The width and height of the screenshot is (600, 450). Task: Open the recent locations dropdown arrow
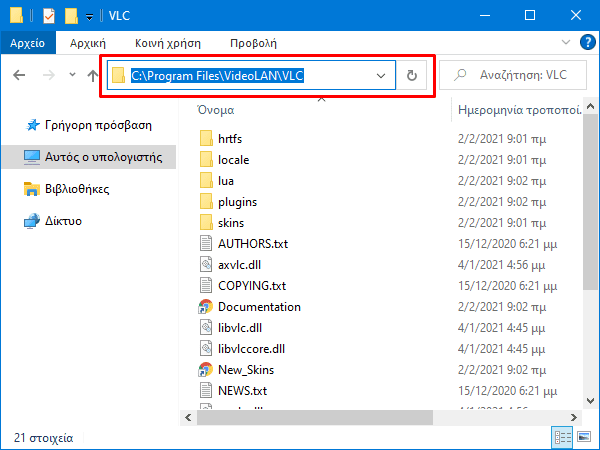tap(72, 75)
